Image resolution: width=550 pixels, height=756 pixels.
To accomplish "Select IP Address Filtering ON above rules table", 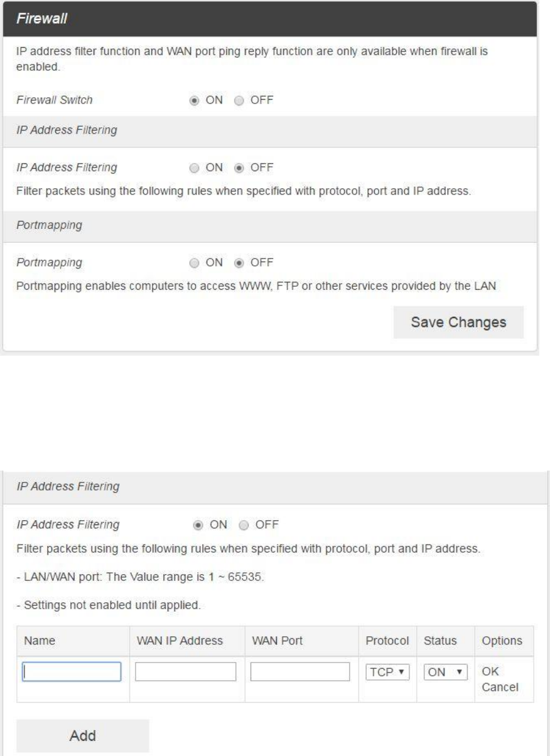I will [x=197, y=524].
